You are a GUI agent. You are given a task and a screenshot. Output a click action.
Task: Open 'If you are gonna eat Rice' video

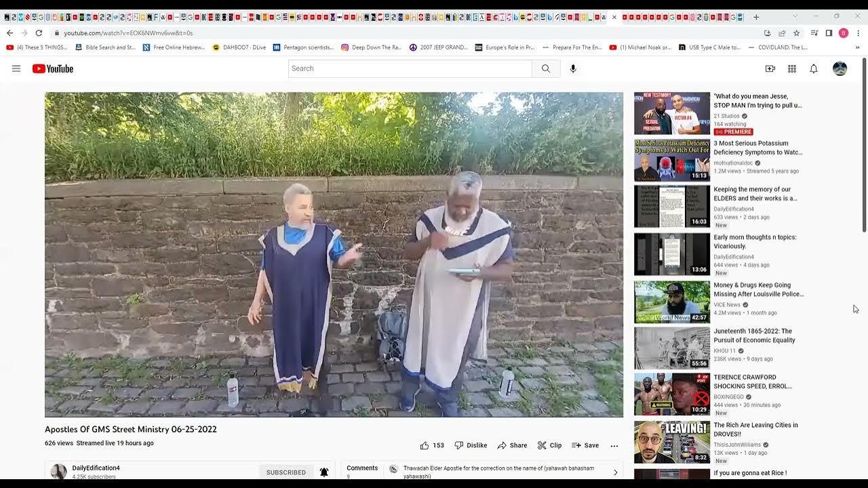pyautogui.click(x=750, y=473)
